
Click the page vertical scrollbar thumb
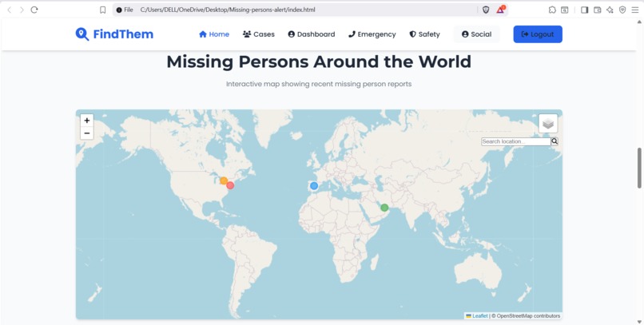[x=640, y=168]
